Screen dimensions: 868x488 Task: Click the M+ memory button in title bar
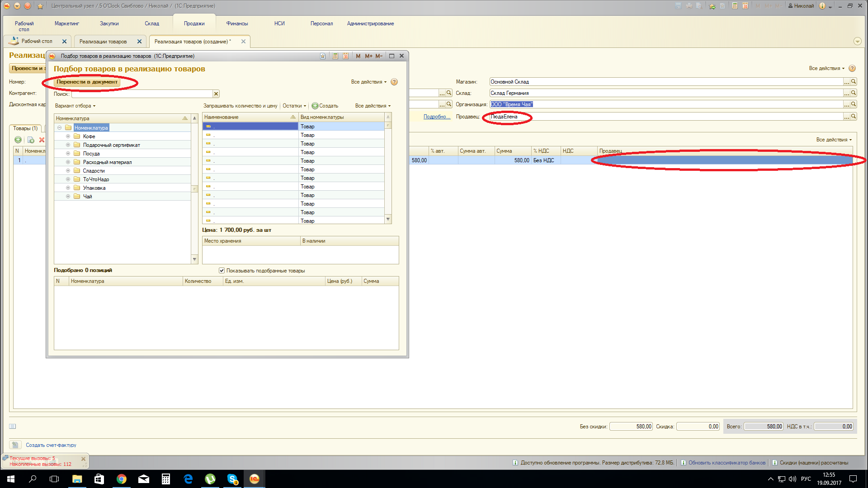coord(368,56)
